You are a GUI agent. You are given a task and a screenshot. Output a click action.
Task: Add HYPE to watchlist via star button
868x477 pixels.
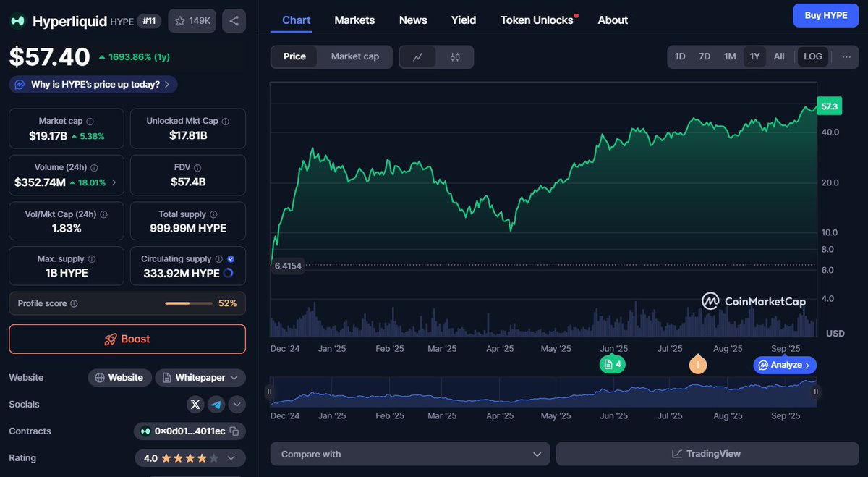(x=192, y=21)
